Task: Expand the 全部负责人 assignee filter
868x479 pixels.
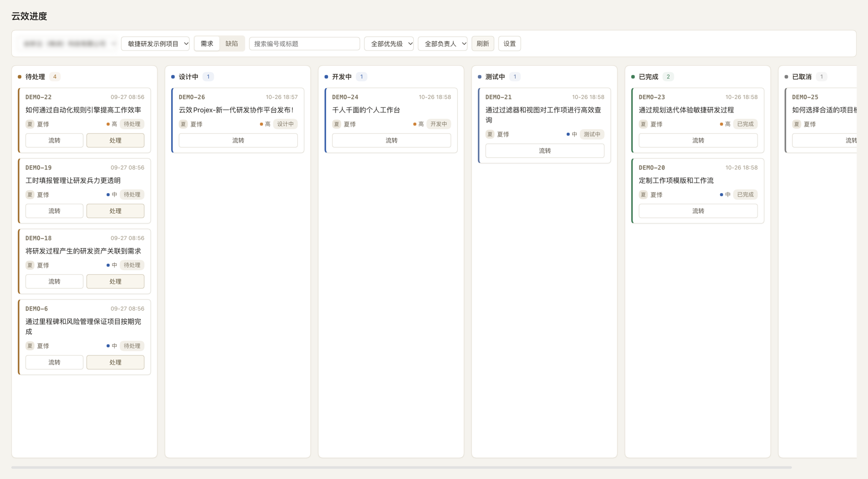Action: tap(443, 44)
